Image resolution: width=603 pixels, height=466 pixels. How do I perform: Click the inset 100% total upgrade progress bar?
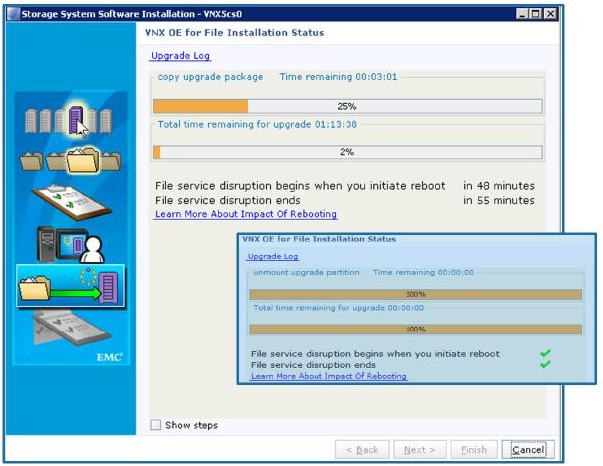[x=415, y=329]
